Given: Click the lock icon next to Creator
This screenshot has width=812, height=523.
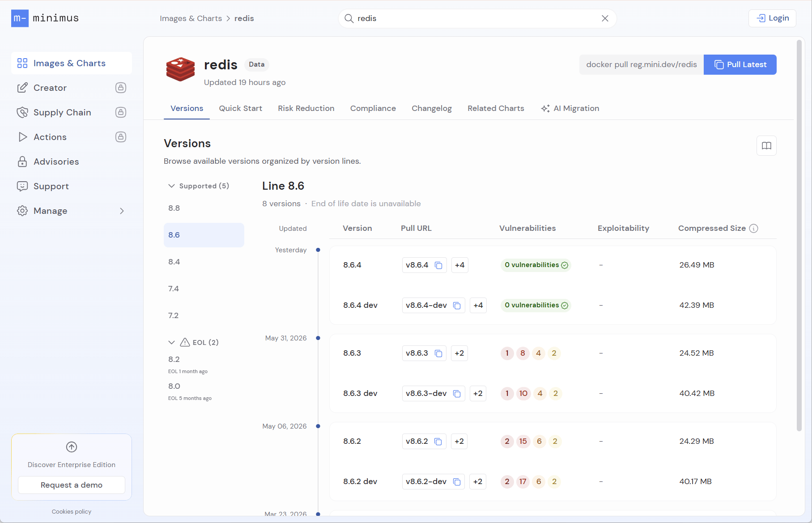Looking at the screenshot, I should point(121,88).
